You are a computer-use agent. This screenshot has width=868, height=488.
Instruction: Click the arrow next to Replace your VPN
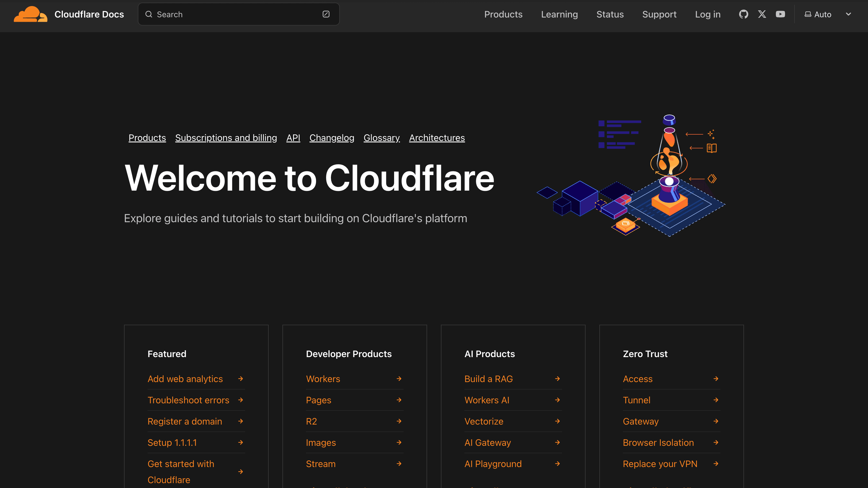click(716, 464)
